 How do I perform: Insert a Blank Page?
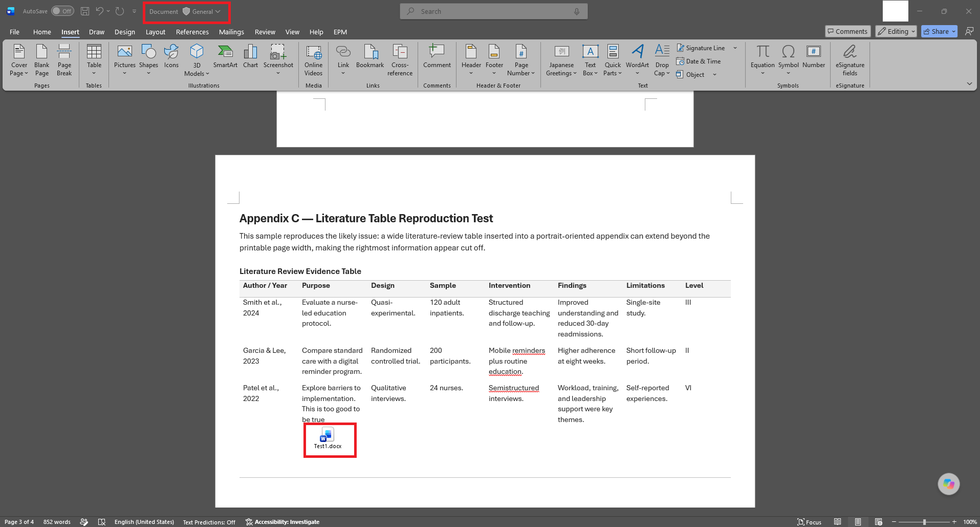click(x=42, y=60)
